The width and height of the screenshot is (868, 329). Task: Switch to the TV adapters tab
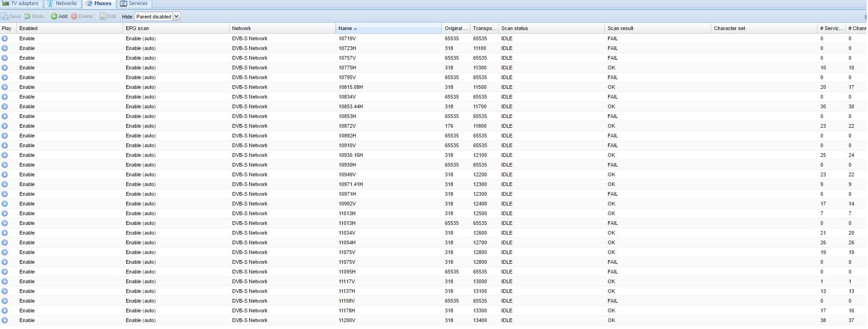[x=21, y=3]
